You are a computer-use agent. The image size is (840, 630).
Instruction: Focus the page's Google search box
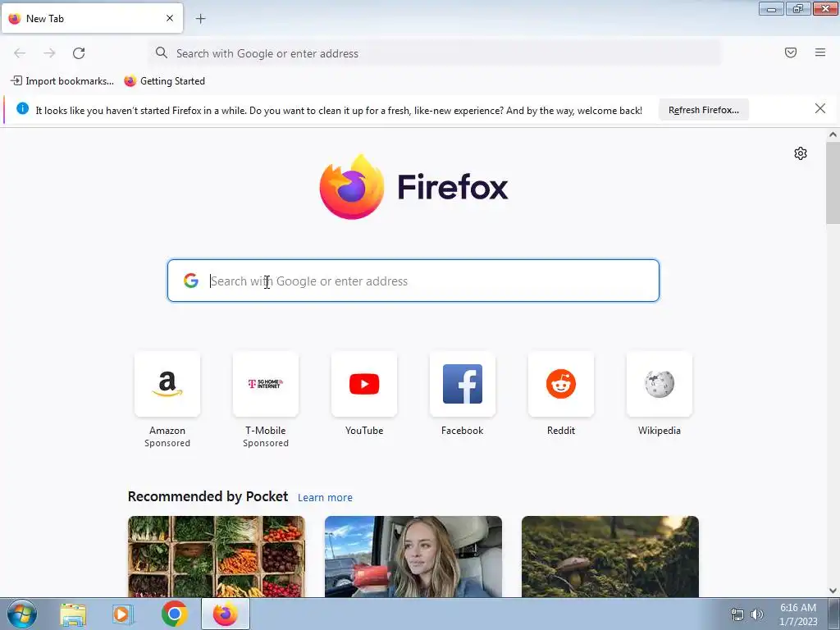[413, 281]
